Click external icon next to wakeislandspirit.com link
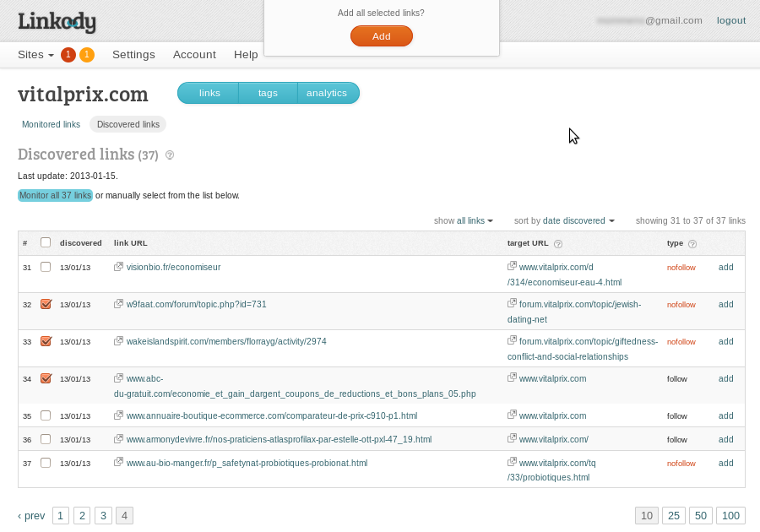 pos(118,341)
